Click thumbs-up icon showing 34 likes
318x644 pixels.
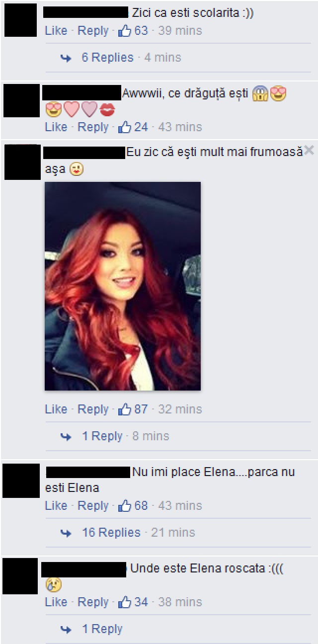(x=124, y=602)
